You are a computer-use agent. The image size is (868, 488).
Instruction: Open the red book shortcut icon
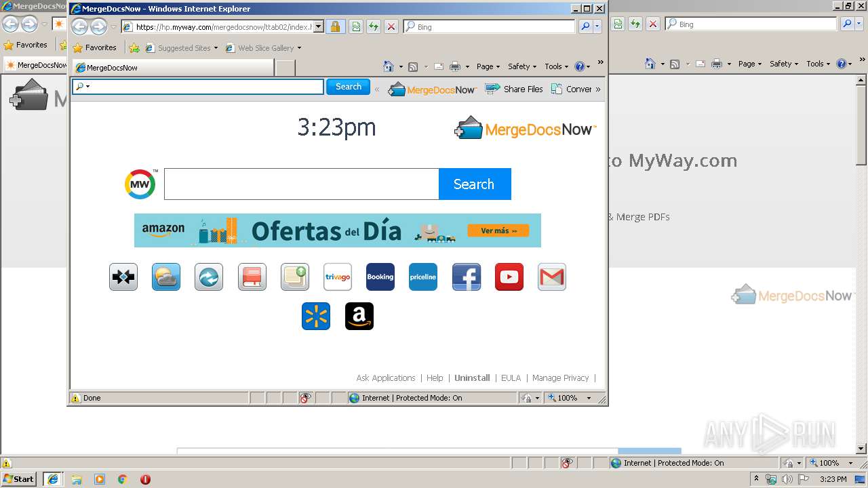(x=252, y=277)
